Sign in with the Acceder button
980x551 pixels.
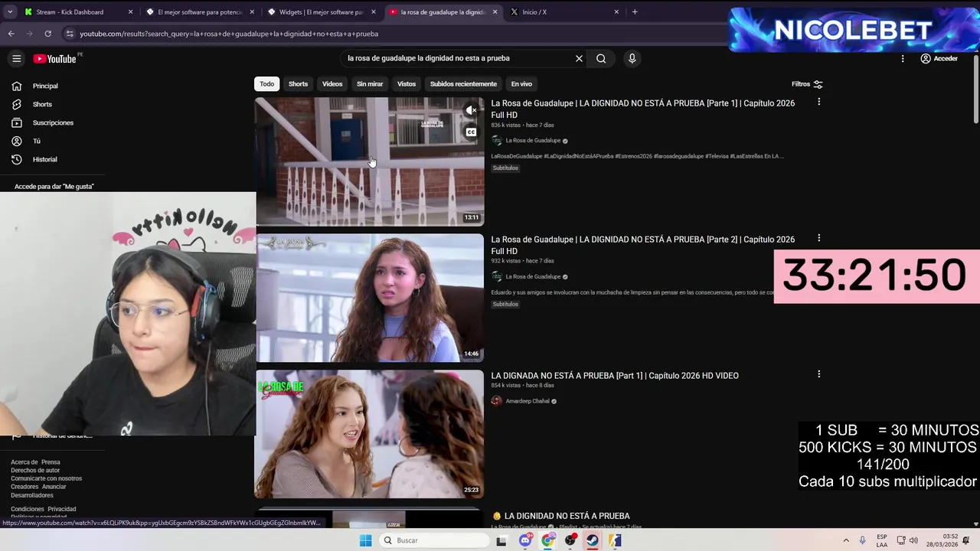click(939, 59)
